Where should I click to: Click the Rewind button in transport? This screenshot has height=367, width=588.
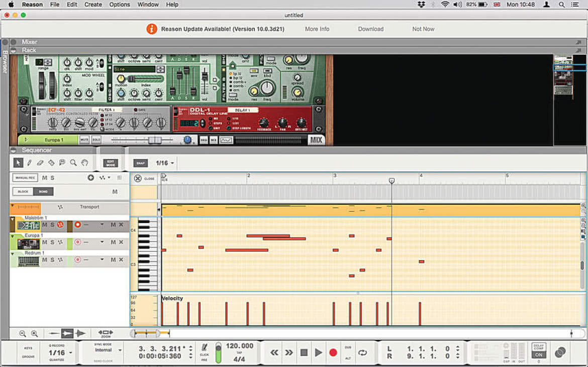click(x=274, y=352)
